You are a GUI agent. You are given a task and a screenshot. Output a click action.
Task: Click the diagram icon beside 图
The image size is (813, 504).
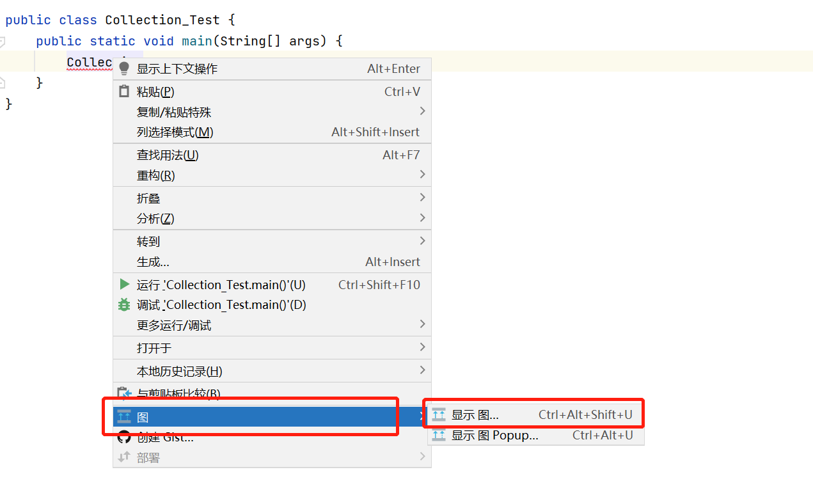click(x=124, y=417)
